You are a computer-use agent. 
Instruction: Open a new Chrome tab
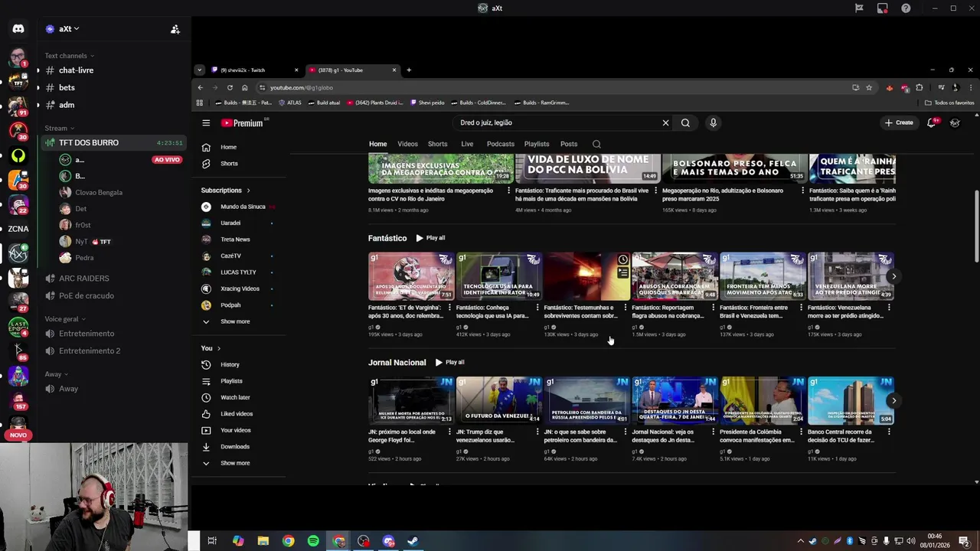coord(409,70)
